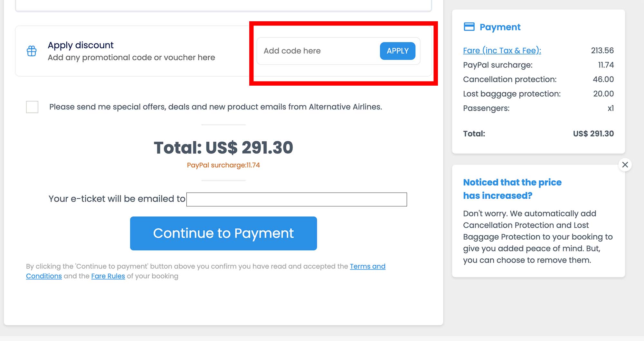Click the e-ticket email field
The width and height of the screenshot is (644, 341).
[296, 199]
